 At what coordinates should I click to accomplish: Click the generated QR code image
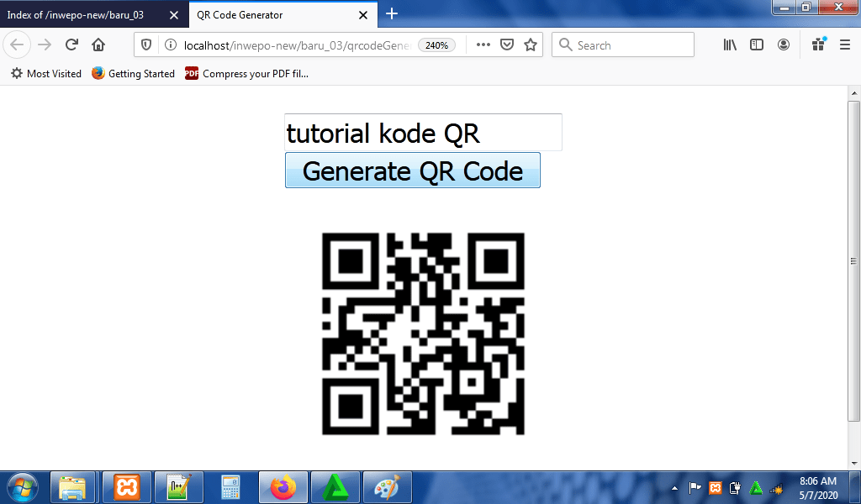tap(423, 333)
